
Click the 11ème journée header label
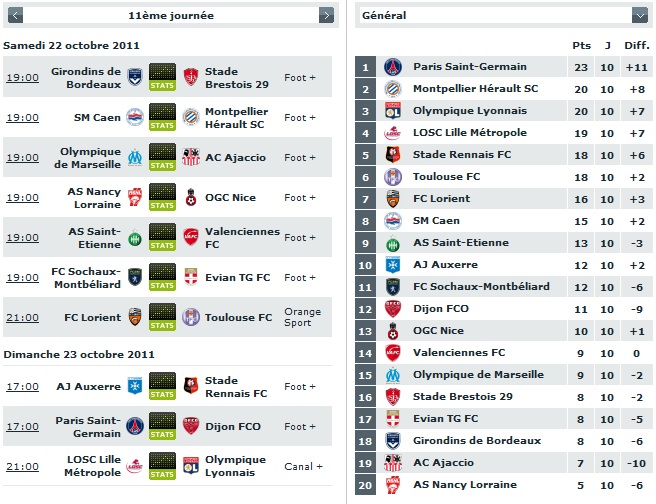click(x=171, y=15)
